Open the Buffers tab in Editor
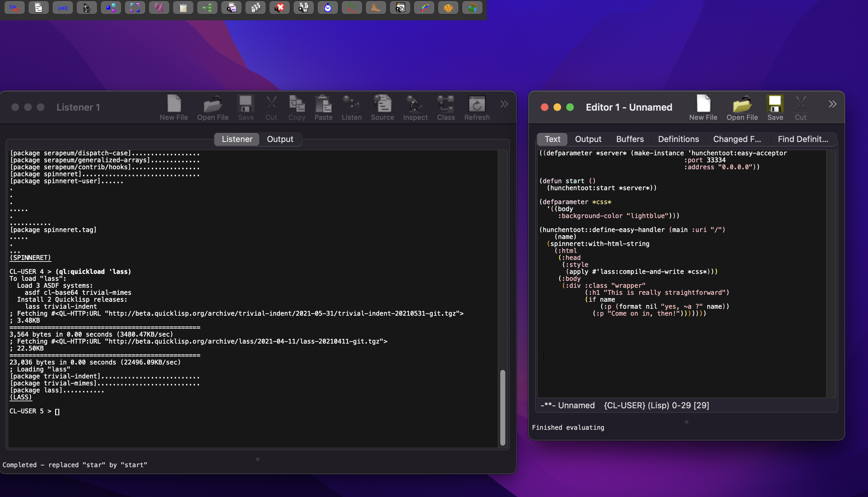This screenshot has height=497, width=868. point(630,139)
